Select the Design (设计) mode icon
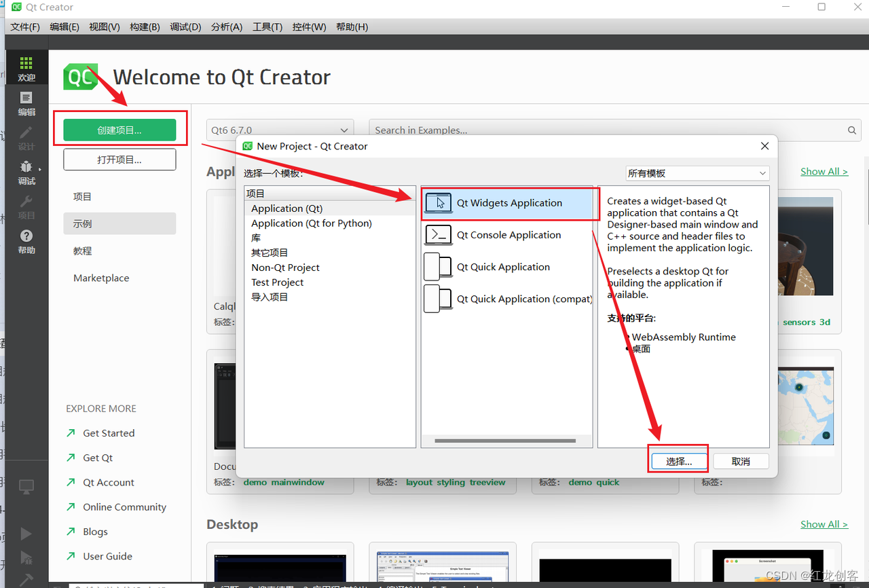The height and width of the screenshot is (588, 869). point(26,138)
